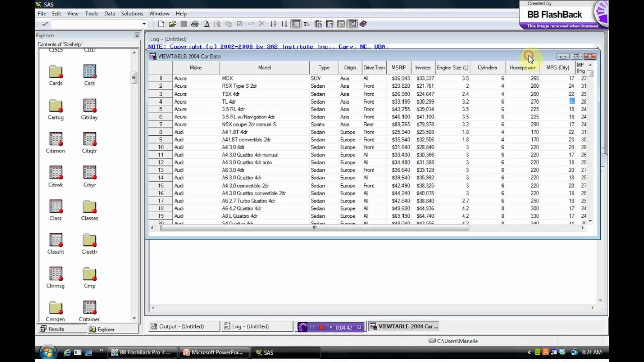
Task: Click the Explorer pane vertical scrollbar thumb
Action: pyautogui.click(x=134, y=77)
